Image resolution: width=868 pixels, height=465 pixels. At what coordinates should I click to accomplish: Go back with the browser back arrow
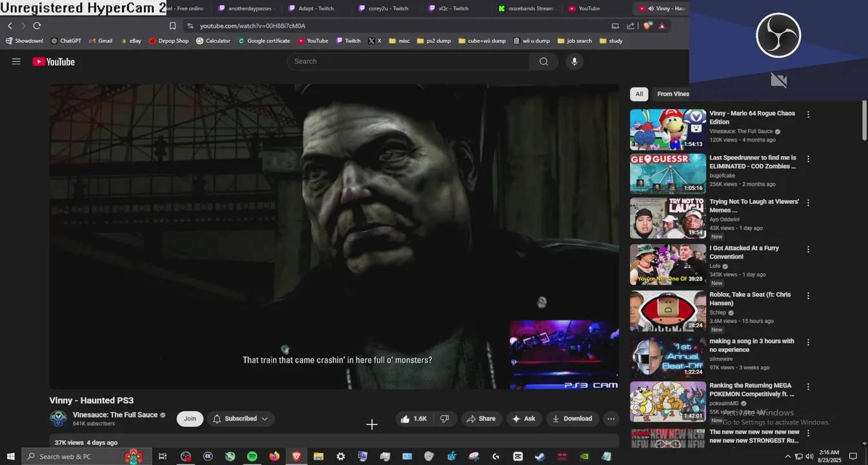coord(10,26)
